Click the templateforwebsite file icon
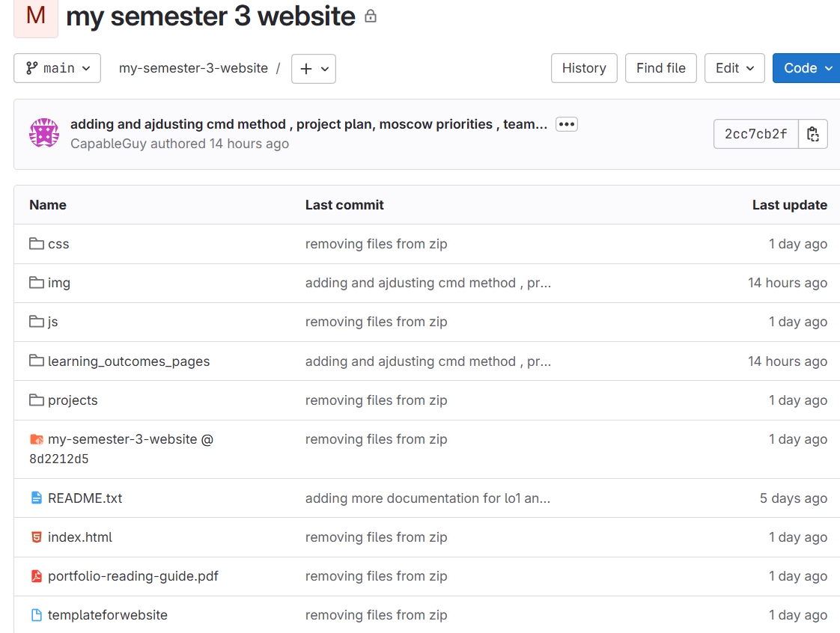The image size is (840, 633). click(x=36, y=615)
